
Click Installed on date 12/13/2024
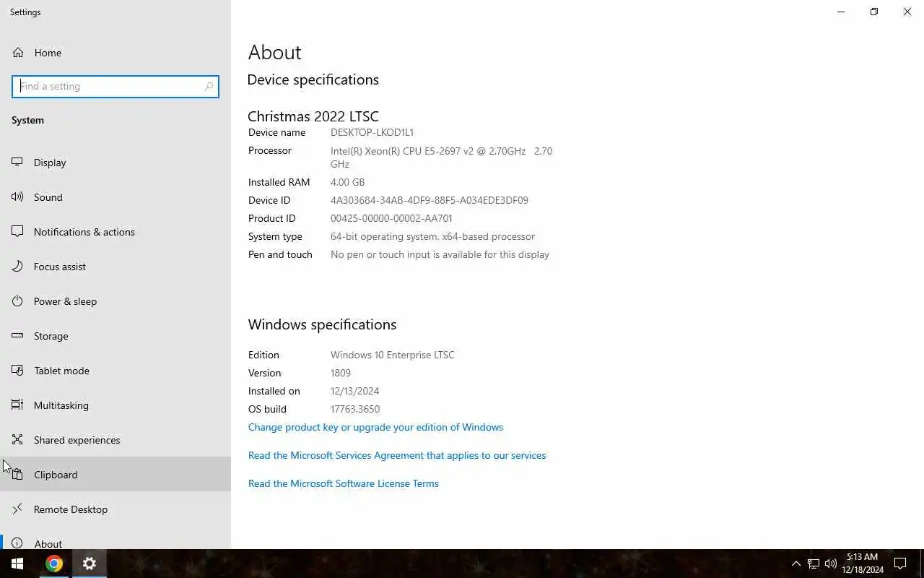coord(354,391)
